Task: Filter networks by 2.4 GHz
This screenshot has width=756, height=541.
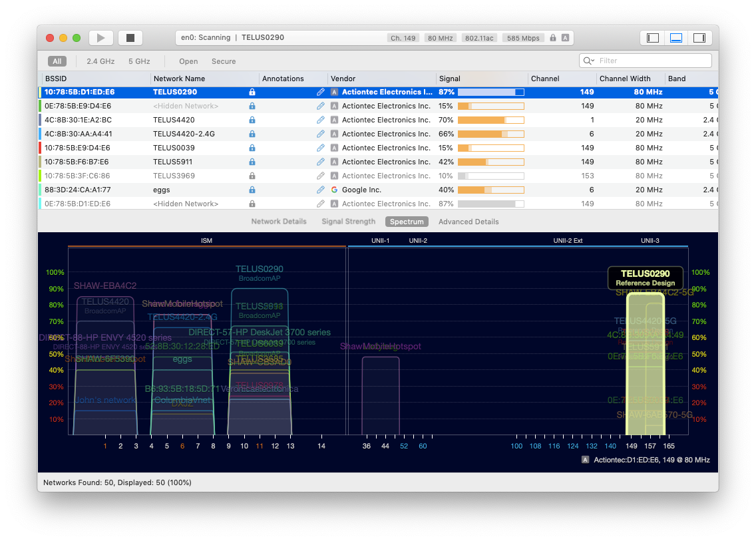Action: pos(100,61)
